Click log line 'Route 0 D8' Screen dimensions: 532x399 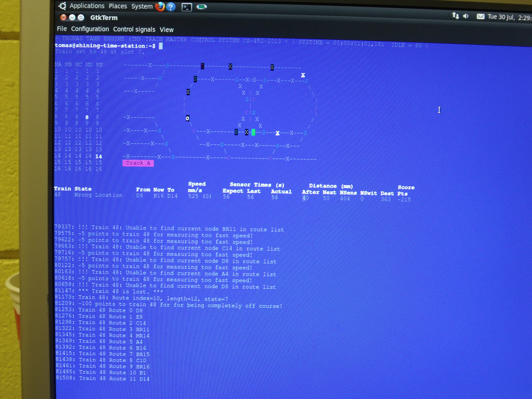99,310
